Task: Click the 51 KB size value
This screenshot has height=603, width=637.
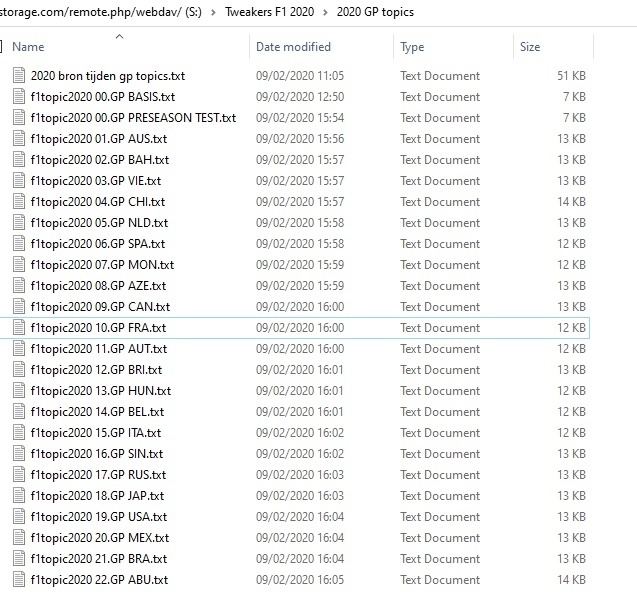Action: tap(571, 76)
